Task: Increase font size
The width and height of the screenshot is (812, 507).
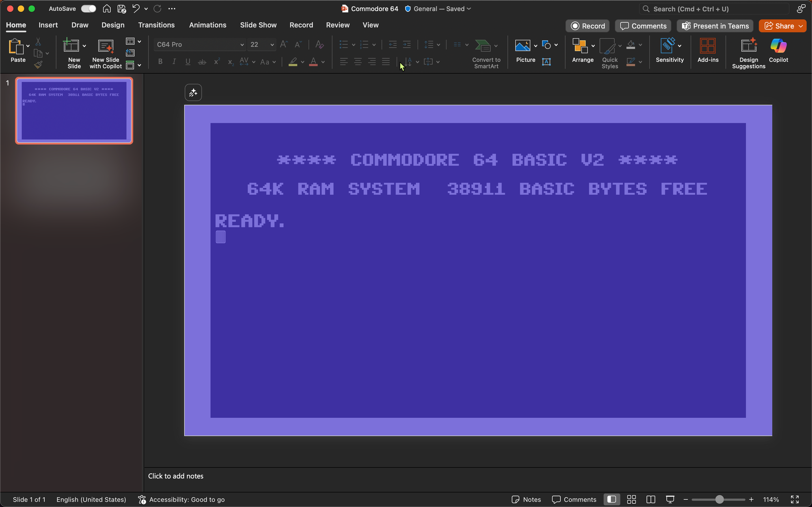Action: point(284,44)
